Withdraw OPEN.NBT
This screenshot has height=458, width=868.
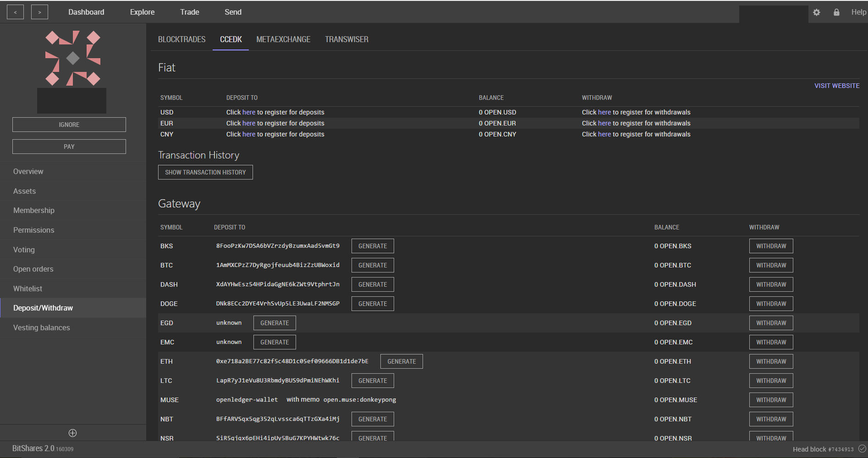click(771, 419)
